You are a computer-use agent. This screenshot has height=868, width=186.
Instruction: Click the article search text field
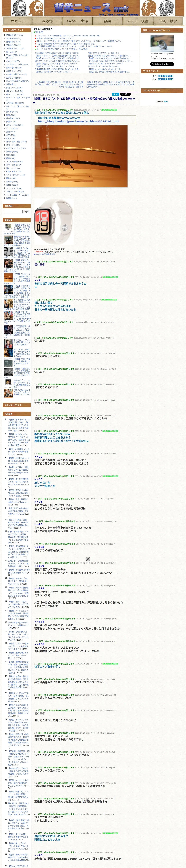point(13,212)
